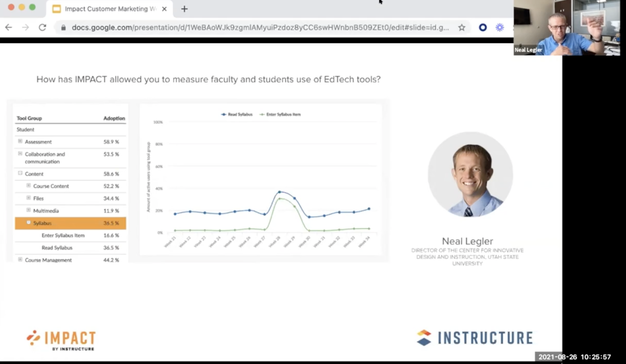Click the 16.6 % adoption value
Image resolution: width=626 pixels, height=364 pixels.
tap(111, 235)
